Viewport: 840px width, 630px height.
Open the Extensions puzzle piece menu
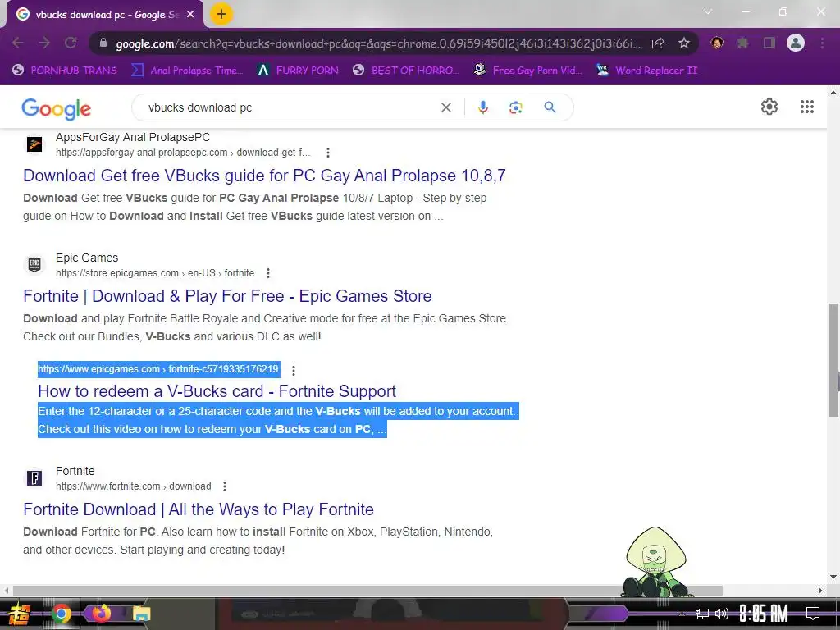pyautogui.click(x=742, y=43)
